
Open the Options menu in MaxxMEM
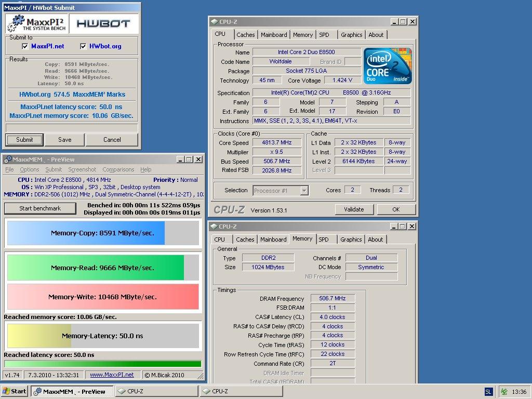click(30, 169)
